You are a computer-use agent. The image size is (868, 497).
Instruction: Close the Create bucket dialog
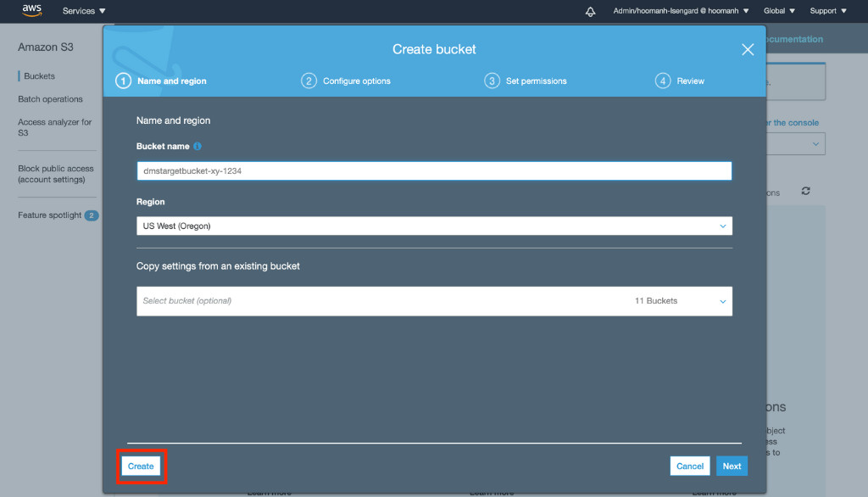click(x=748, y=50)
